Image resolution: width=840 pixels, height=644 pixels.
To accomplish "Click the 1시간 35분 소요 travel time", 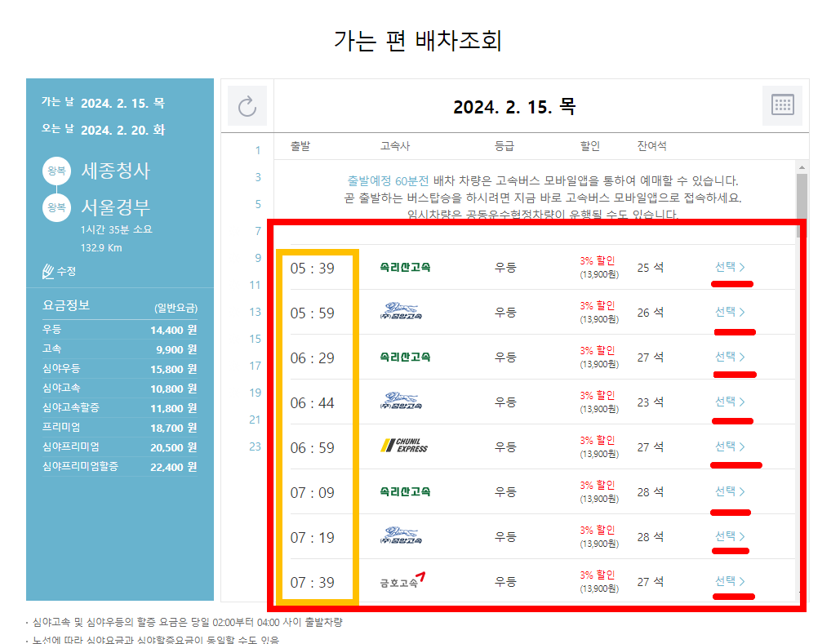I will [x=117, y=229].
